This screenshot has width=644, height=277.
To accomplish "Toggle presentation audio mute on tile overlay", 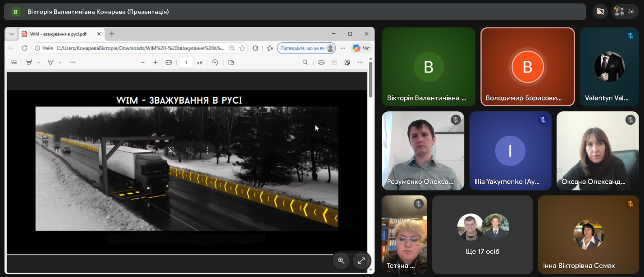I will [x=190, y=150].
